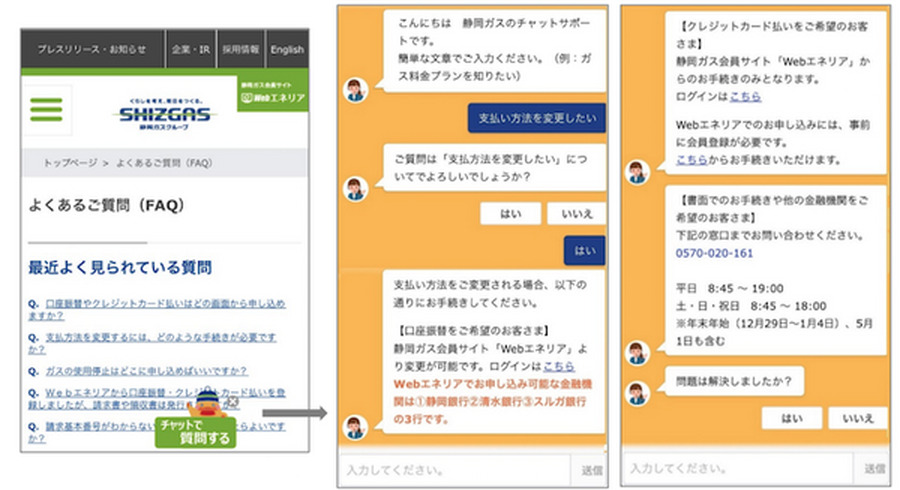The height and width of the screenshot is (490, 900).
Task: Click the avatar beside the クレジットカード払い message
Action: pos(637,171)
